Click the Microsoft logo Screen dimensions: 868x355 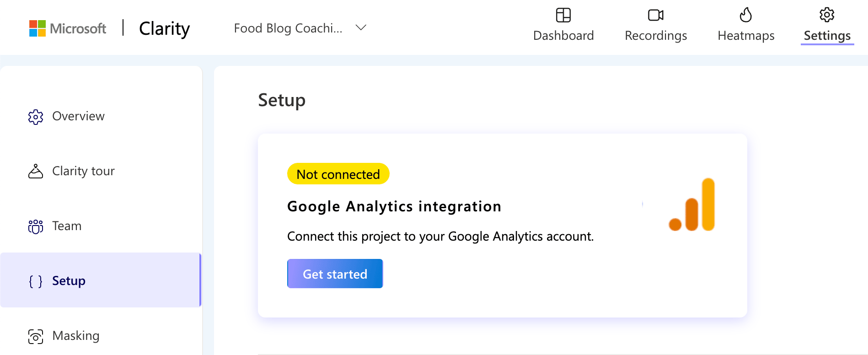point(68,28)
